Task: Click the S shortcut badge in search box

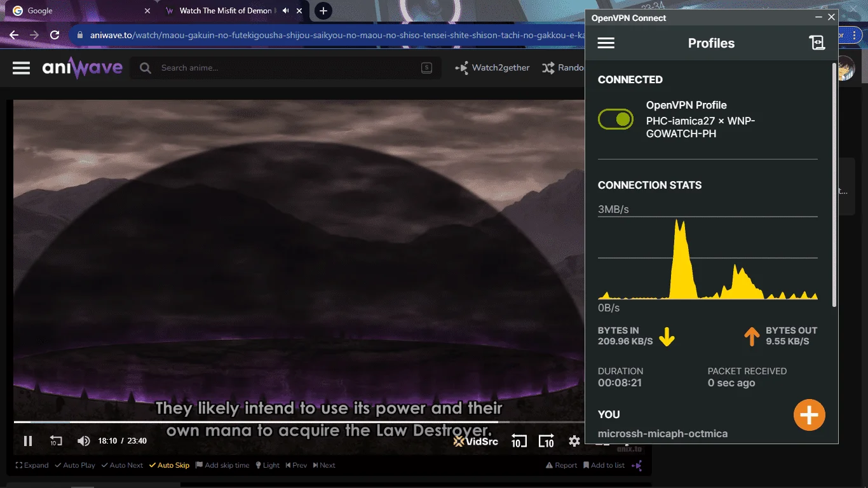Action: point(426,68)
